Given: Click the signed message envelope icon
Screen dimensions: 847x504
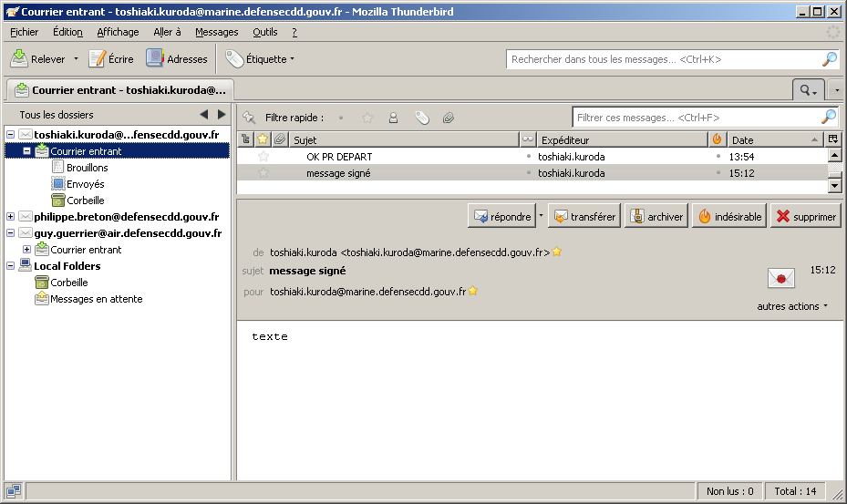Looking at the screenshot, I should coord(780,278).
